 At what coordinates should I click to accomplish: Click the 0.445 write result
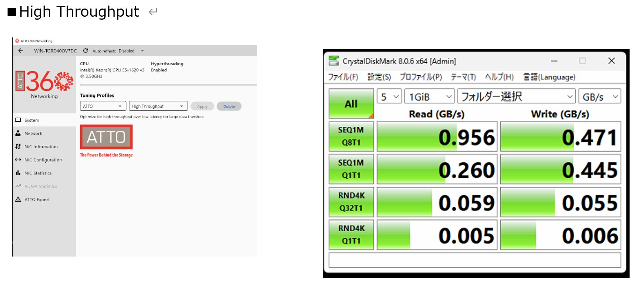[x=560, y=169]
